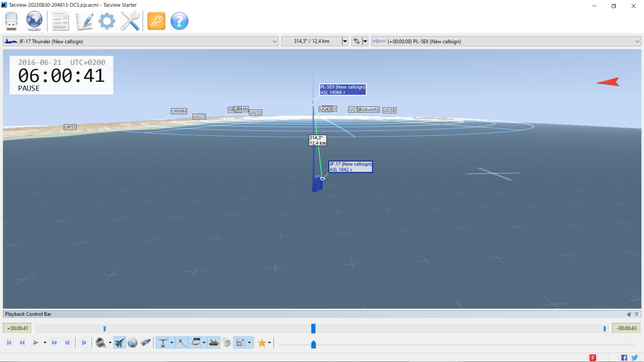Viewport: 644px width, 362px height.
Task: Close the Playback Control Bar panel
Action: [x=637, y=314]
